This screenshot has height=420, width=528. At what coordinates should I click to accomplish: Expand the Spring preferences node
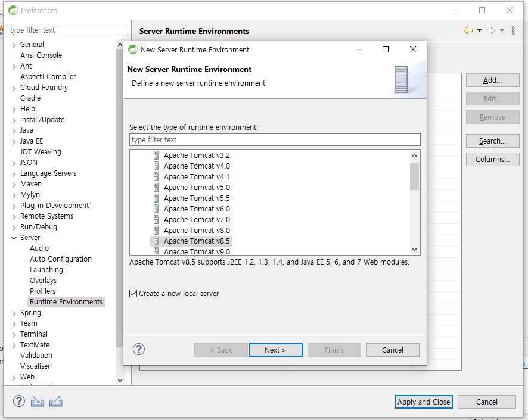14,313
